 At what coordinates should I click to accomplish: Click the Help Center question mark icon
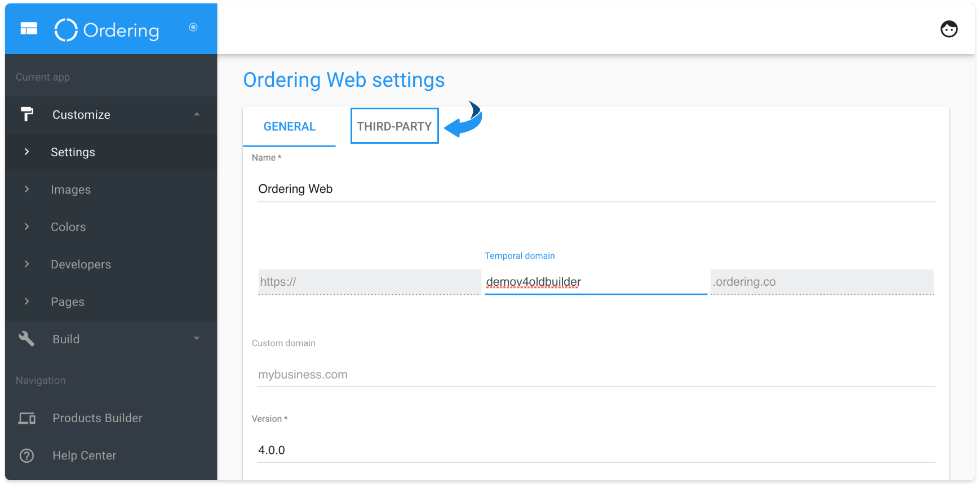pos(26,455)
